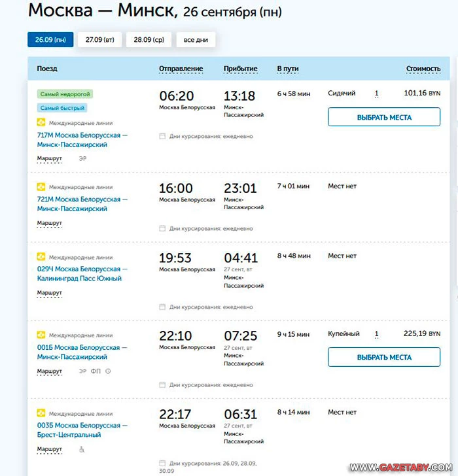Choose seats for the 101,16 BYN sitting train
Image resolution: width=458 pixels, height=476 pixels.
coord(384,117)
